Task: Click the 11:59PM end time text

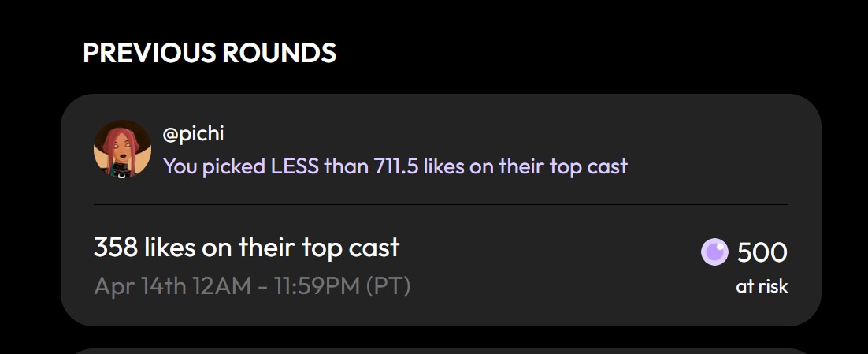Action: pyautogui.click(x=317, y=286)
